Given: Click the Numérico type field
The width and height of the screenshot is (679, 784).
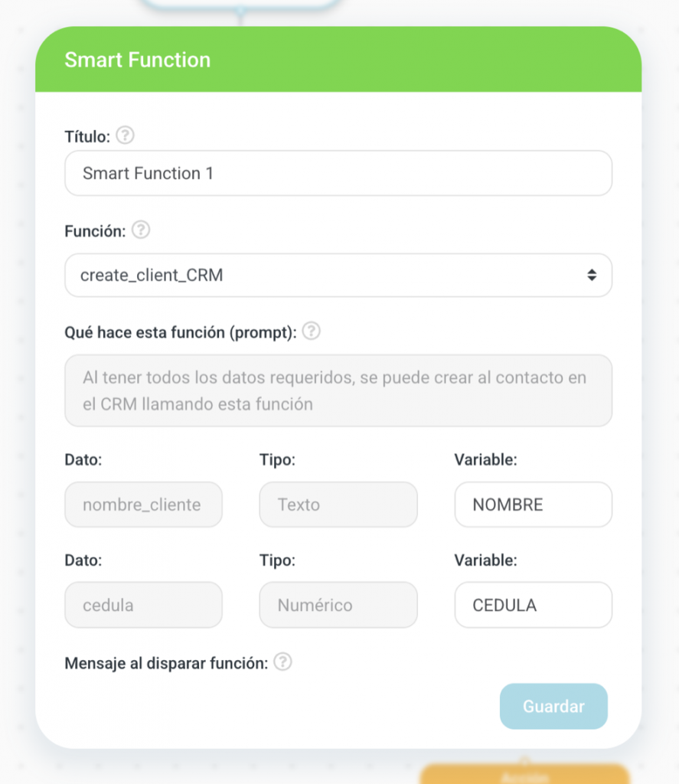Looking at the screenshot, I should 338,605.
